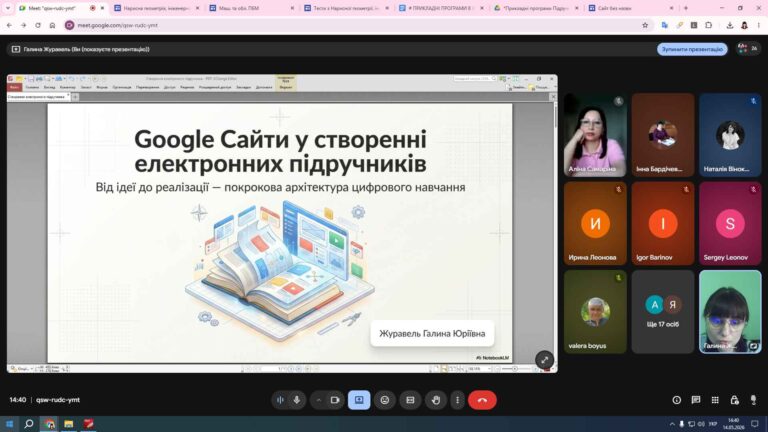Raise hand in the meeting
This screenshot has height=432, width=768.
tap(436, 400)
